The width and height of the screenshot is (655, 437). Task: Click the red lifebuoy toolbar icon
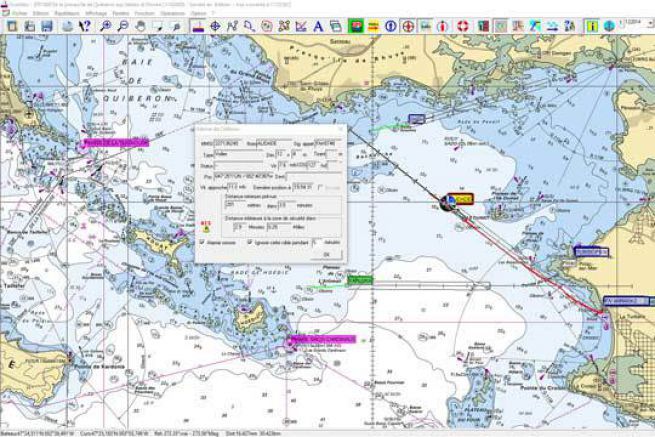click(x=462, y=26)
